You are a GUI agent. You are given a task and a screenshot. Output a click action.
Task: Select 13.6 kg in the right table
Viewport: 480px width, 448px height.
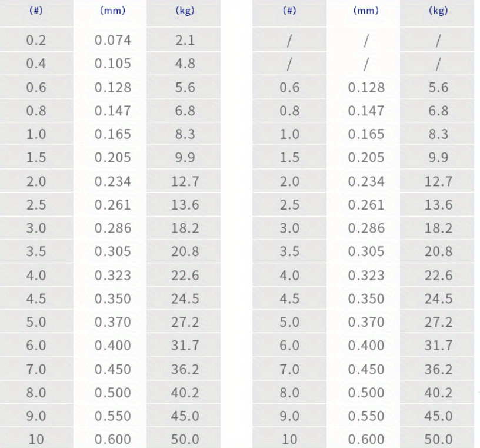coord(438,205)
